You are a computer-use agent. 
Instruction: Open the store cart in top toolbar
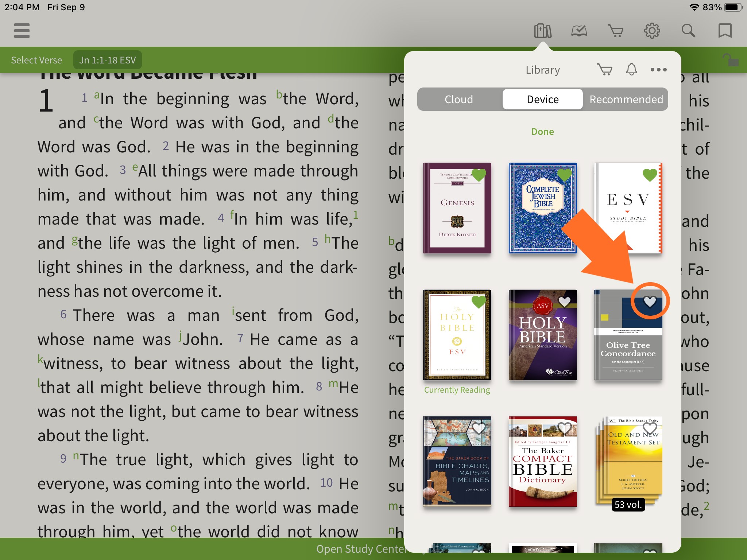616,31
